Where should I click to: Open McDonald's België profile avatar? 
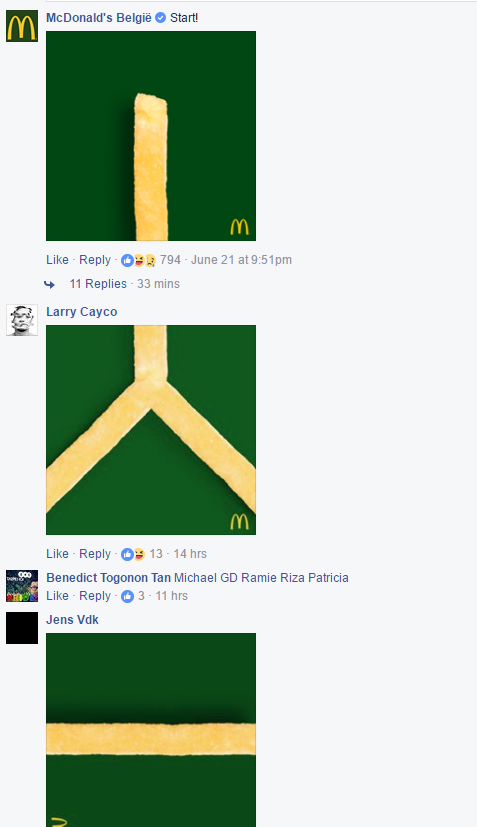click(x=22, y=25)
